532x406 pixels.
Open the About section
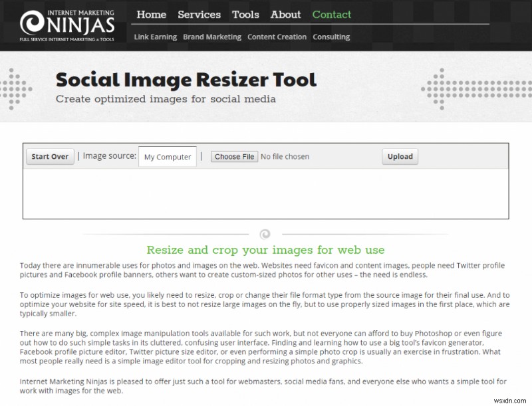click(x=285, y=15)
